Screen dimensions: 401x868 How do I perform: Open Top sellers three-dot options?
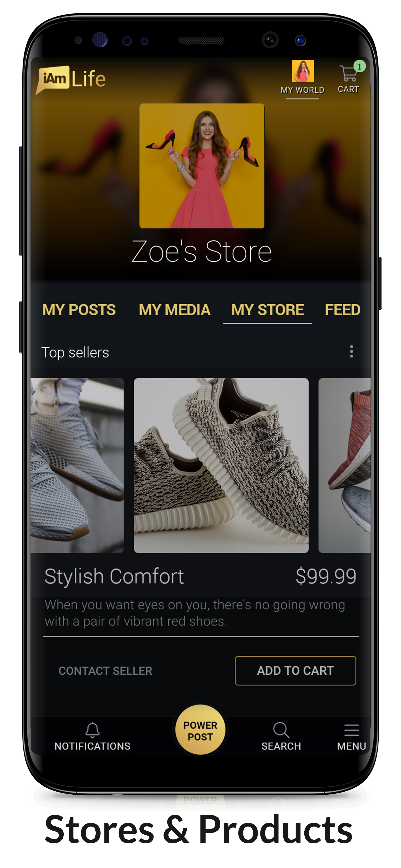(351, 351)
